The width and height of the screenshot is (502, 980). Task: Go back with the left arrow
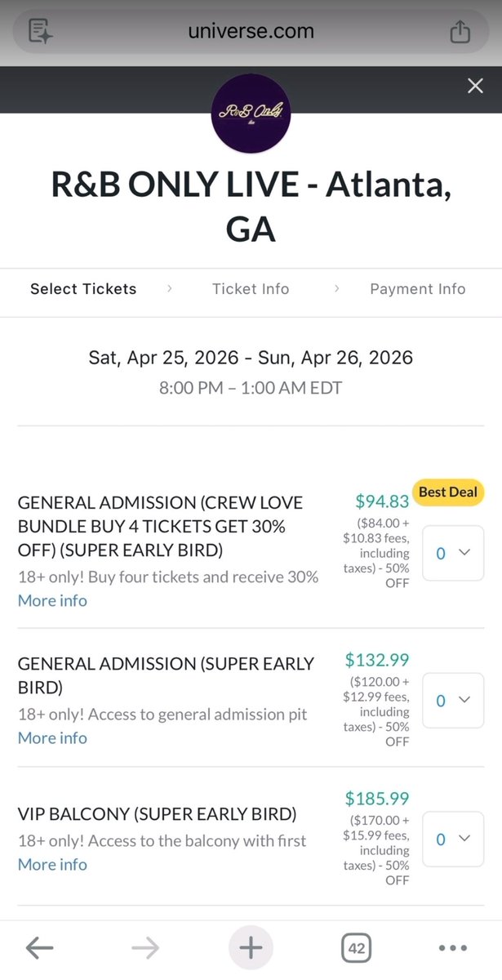(39, 948)
